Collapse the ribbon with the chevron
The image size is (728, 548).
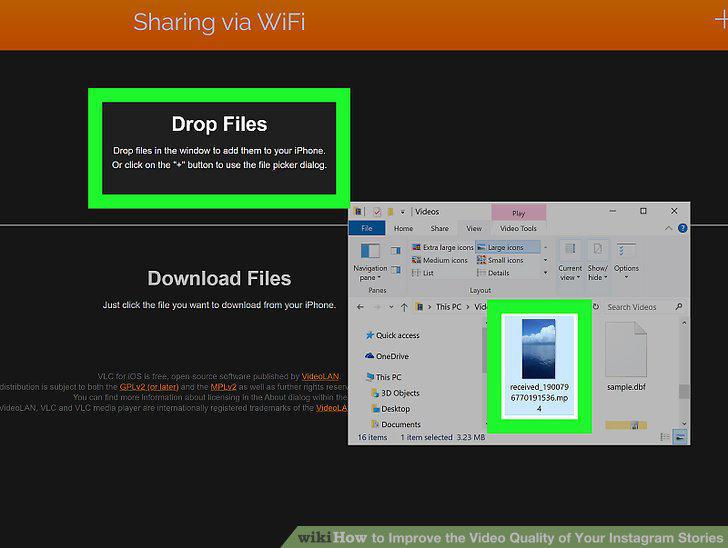(668, 228)
